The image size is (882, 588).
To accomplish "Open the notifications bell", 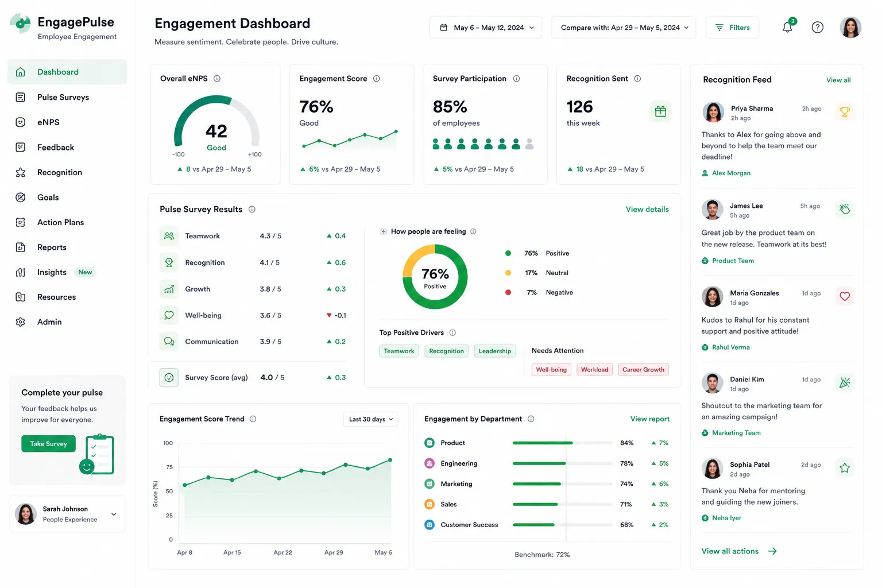I will [x=788, y=27].
